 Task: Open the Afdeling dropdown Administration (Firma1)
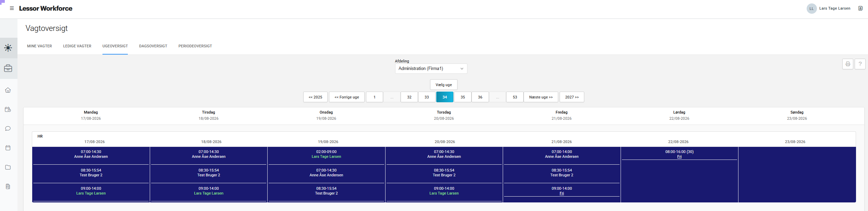click(x=431, y=69)
